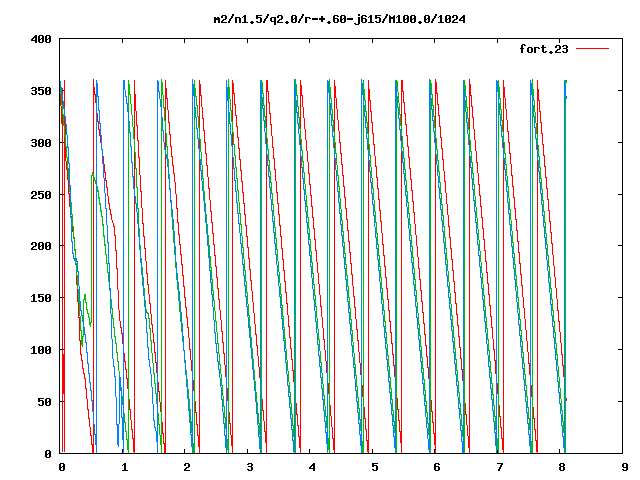
Task: Click the y-axis label 400
Action: coord(41,39)
